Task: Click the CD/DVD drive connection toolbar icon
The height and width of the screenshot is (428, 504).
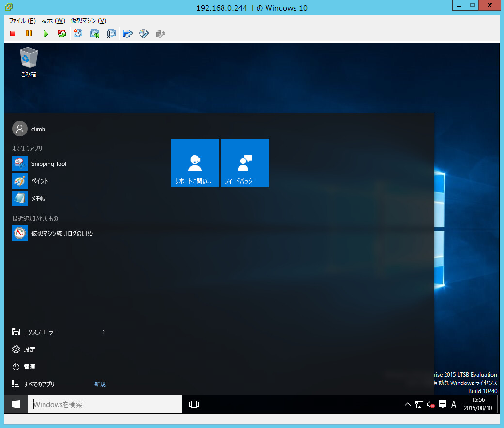Action: pyautogui.click(x=144, y=33)
